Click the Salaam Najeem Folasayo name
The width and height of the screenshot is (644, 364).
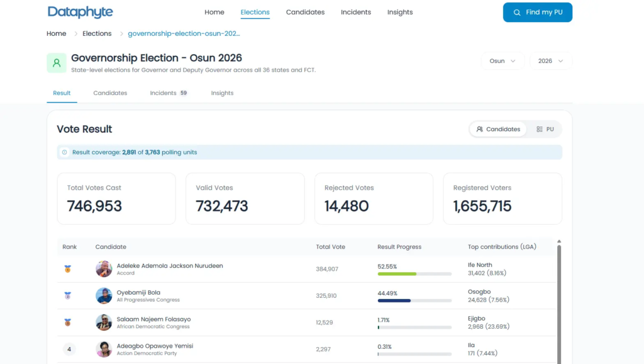[x=153, y=319]
